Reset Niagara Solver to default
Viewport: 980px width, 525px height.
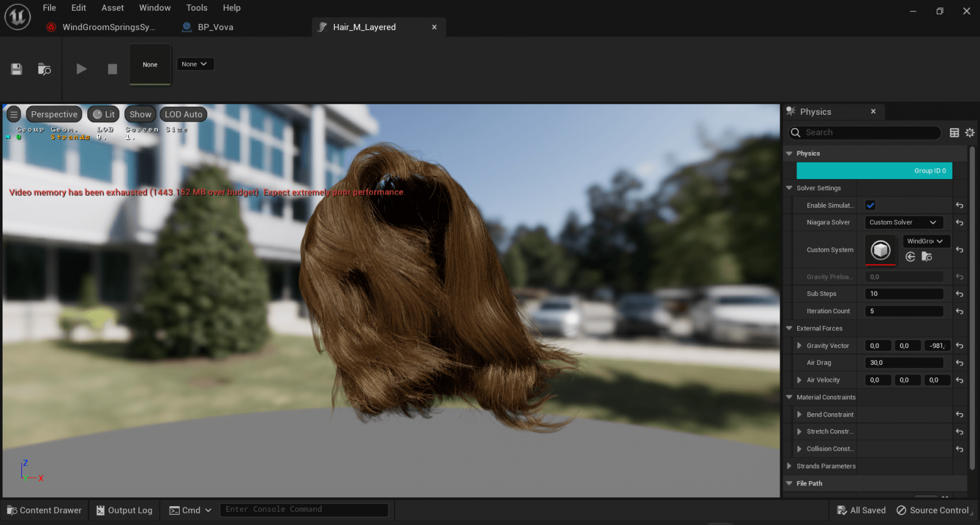click(x=960, y=222)
